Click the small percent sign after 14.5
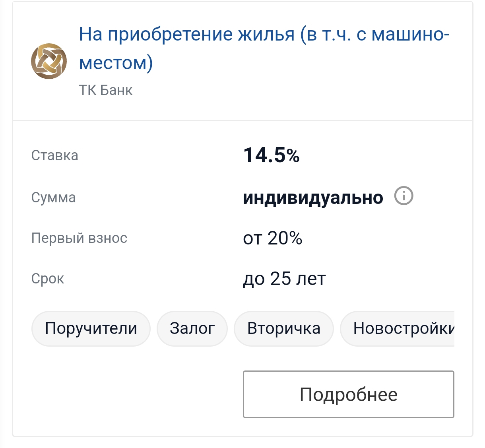This screenshot has width=485, height=448. [x=293, y=156]
